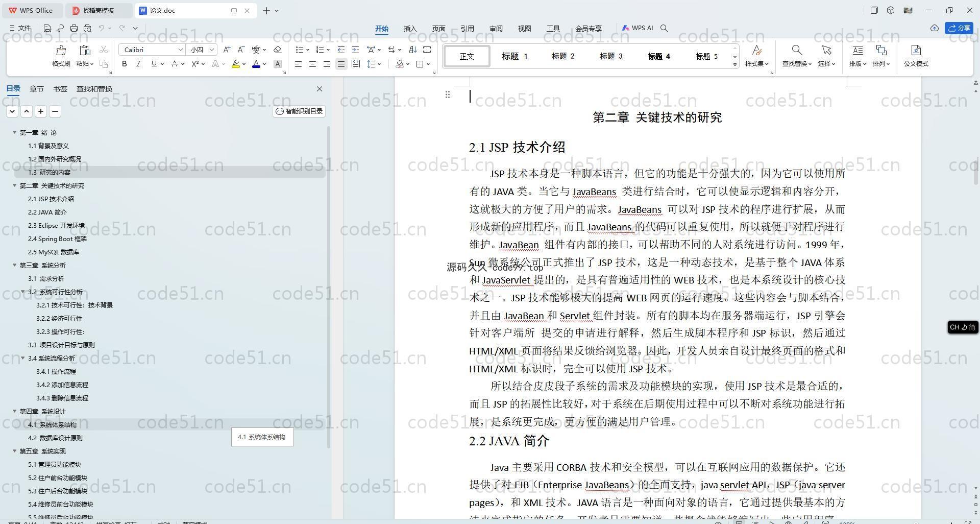Click the yellow text highlight color button
980x524 pixels.
click(x=235, y=64)
